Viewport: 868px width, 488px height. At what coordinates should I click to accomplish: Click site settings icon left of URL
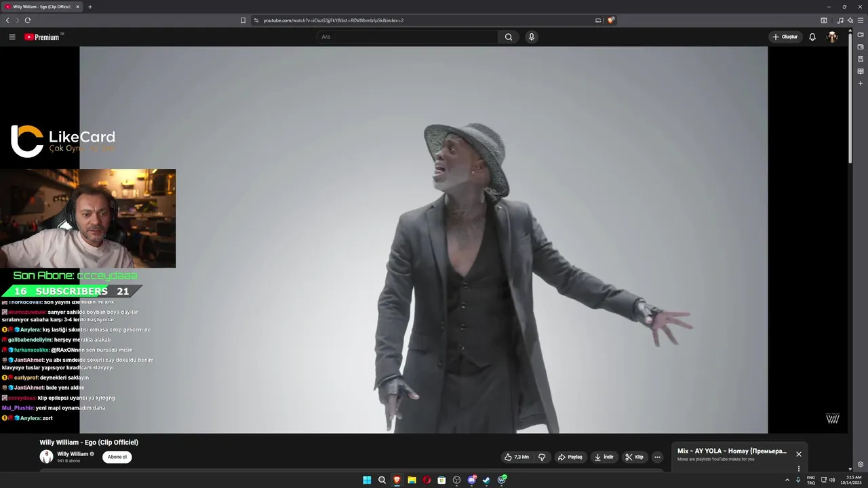click(256, 20)
